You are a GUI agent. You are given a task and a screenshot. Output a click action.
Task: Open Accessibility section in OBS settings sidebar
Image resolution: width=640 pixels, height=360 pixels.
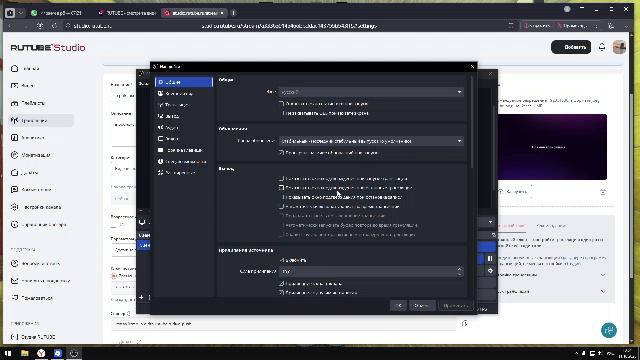coord(184,162)
